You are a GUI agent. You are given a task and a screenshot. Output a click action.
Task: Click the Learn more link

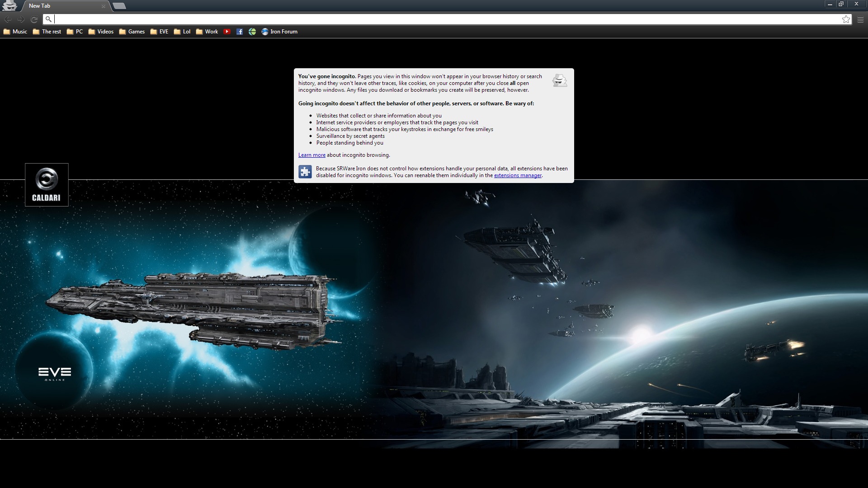click(311, 155)
